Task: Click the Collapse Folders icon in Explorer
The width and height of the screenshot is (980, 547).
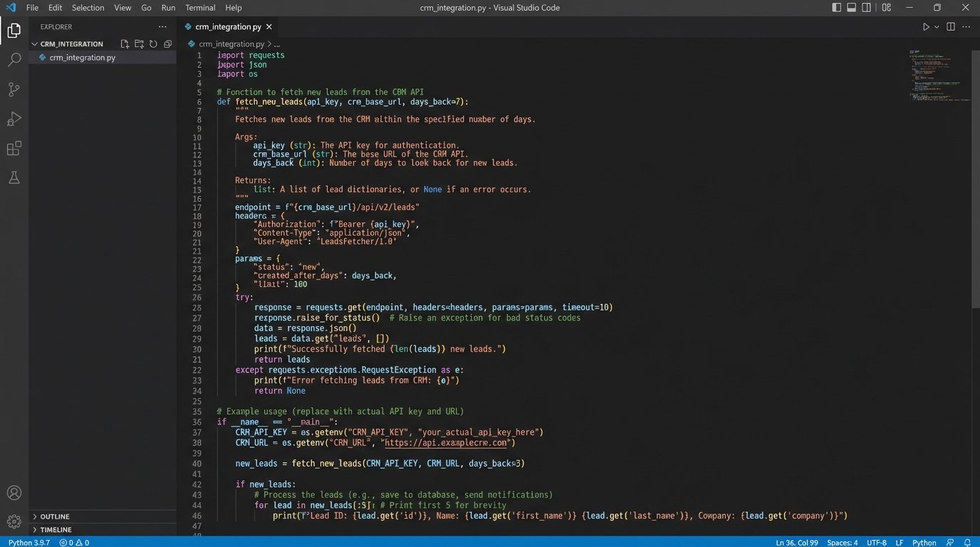Action: (x=167, y=44)
